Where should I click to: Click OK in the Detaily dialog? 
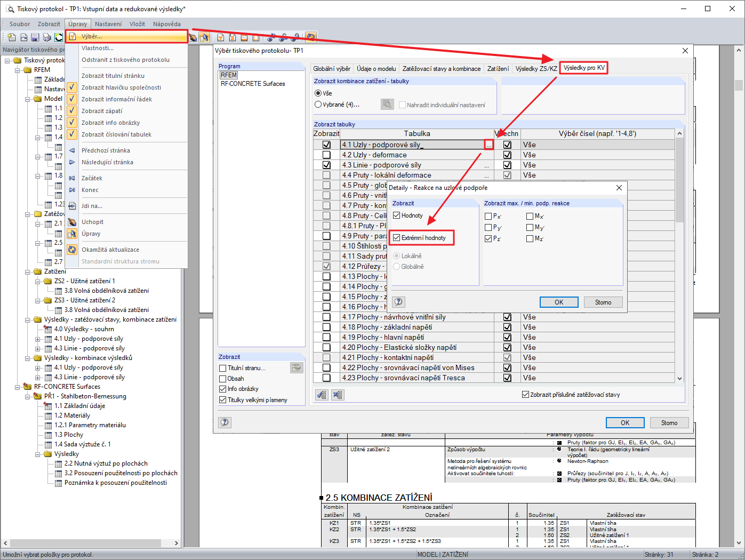pyautogui.click(x=559, y=302)
